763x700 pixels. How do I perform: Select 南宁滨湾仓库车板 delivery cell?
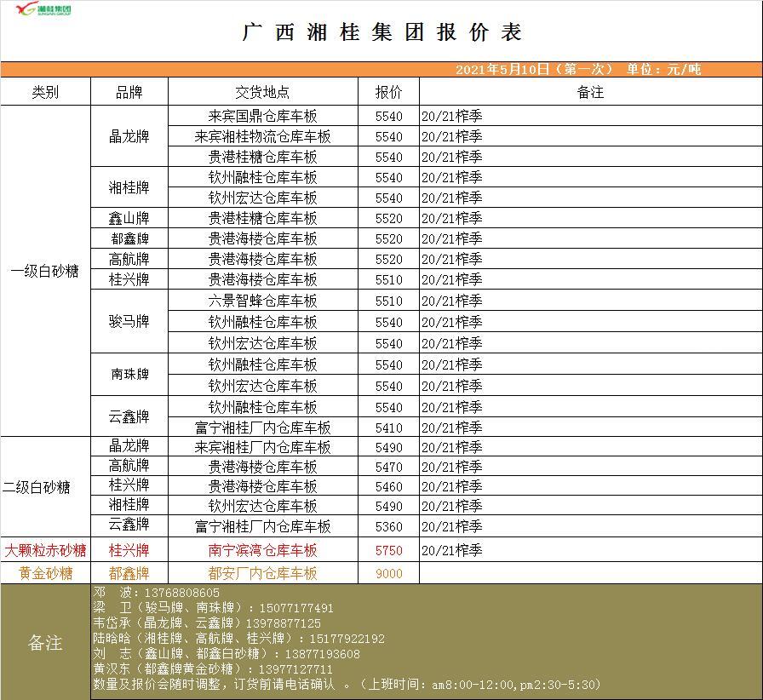(262, 550)
